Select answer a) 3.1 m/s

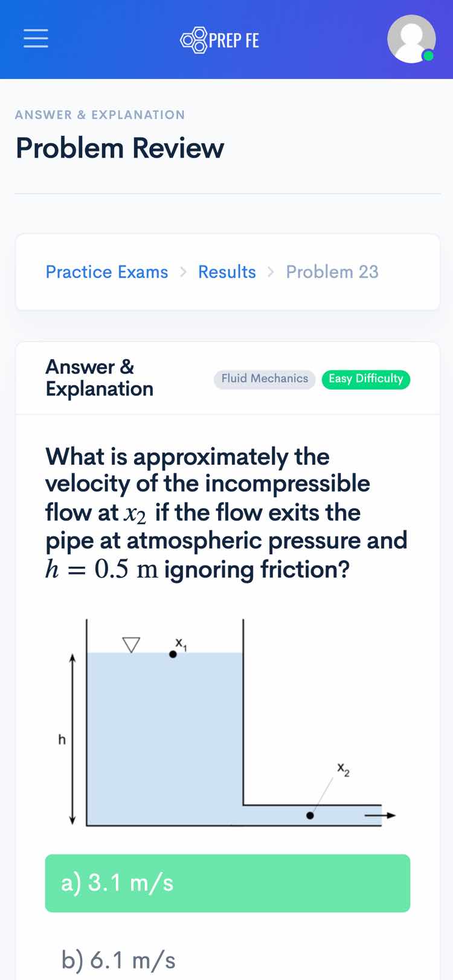click(227, 883)
